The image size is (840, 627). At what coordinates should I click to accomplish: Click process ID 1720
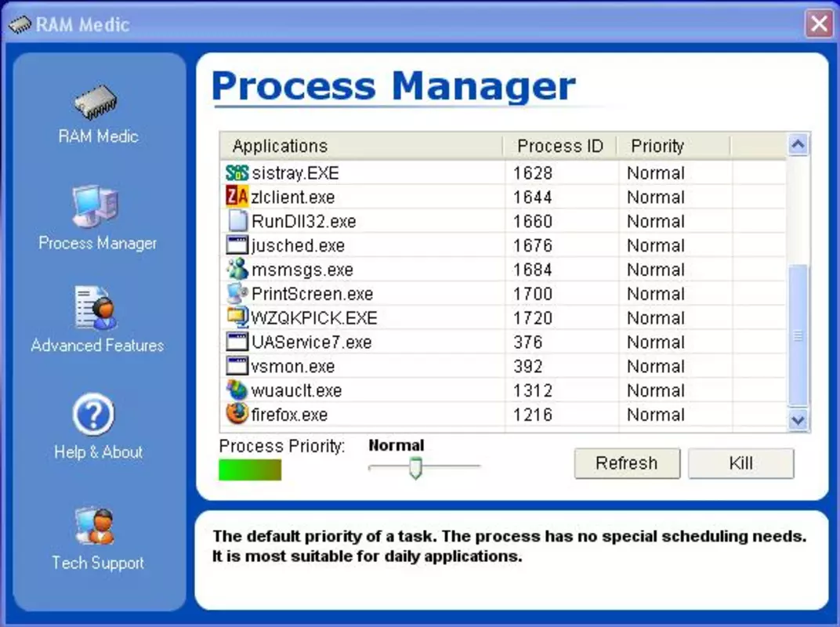[x=533, y=317]
